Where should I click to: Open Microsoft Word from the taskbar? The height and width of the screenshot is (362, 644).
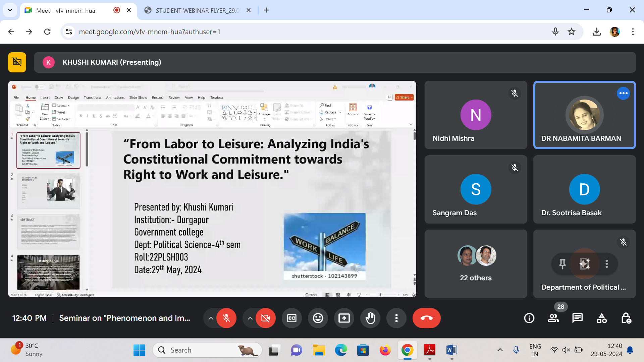[x=451, y=350]
